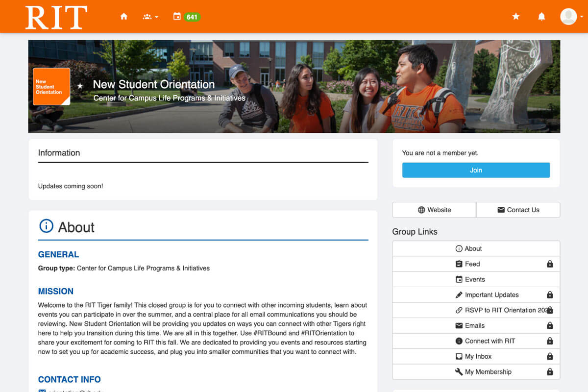588x392 pixels.
Task: Click the MISSION section heading
Action: (56, 291)
